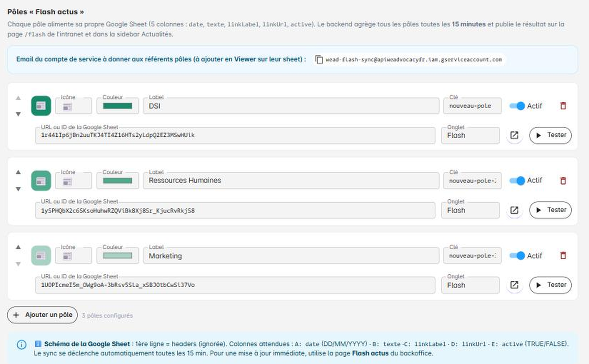Viewport: 589px width, 364px height.
Task: Open the Marketing sheet in new tab
Action: tap(514, 285)
